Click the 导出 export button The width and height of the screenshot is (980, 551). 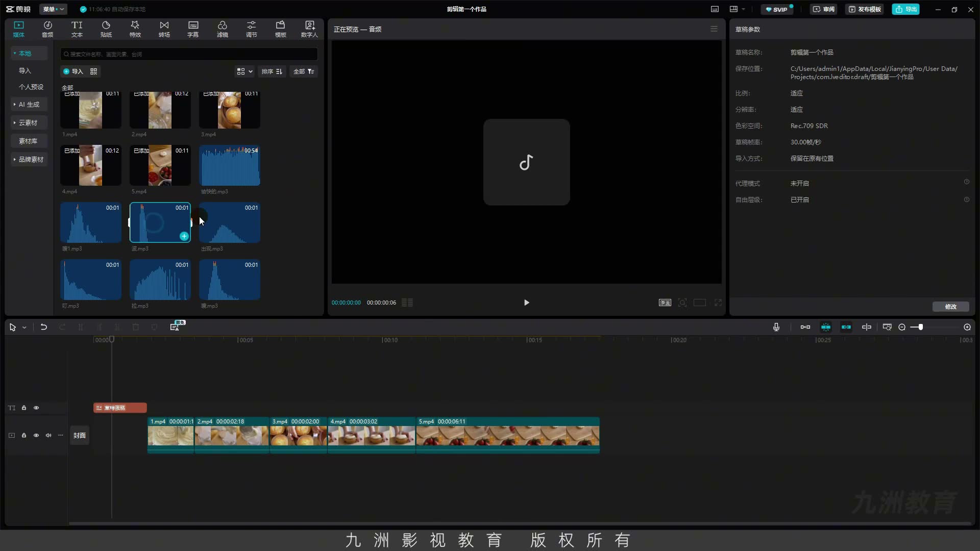tap(906, 9)
